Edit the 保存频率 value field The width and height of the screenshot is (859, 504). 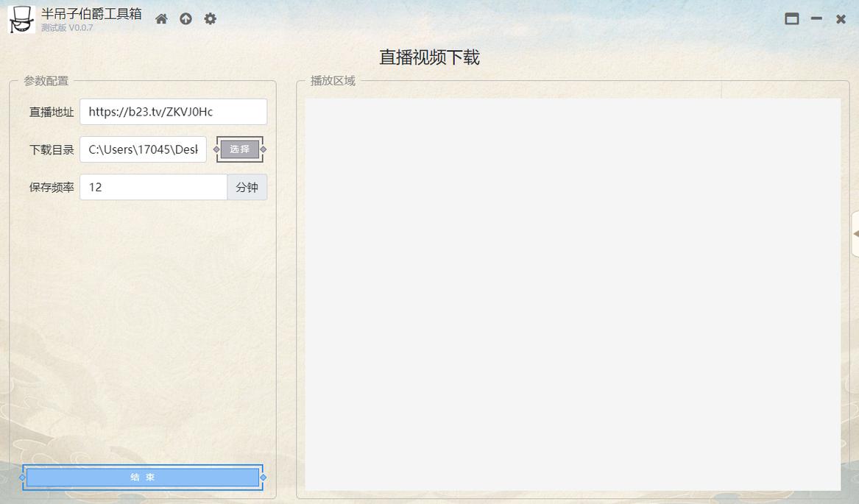click(153, 187)
